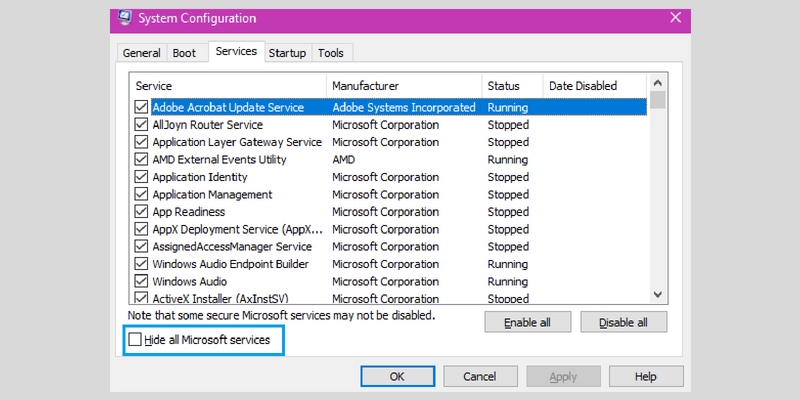
Task: Click the Disable all button
Action: [x=623, y=322]
